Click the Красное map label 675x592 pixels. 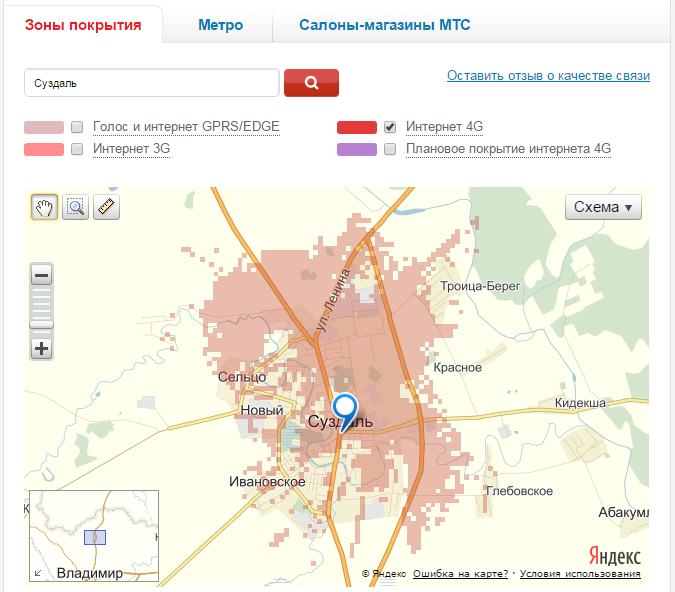457,367
